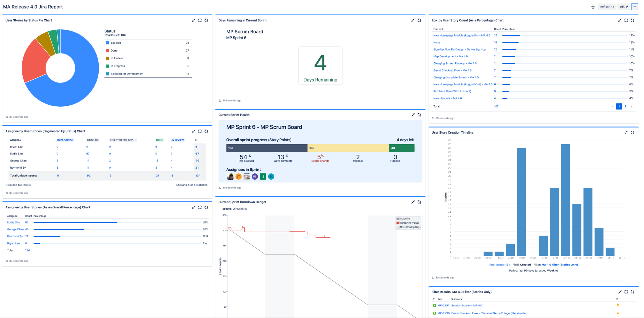Open the Map Development - MA 4.0 epic link
The image size is (644, 318).
point(450,56)
